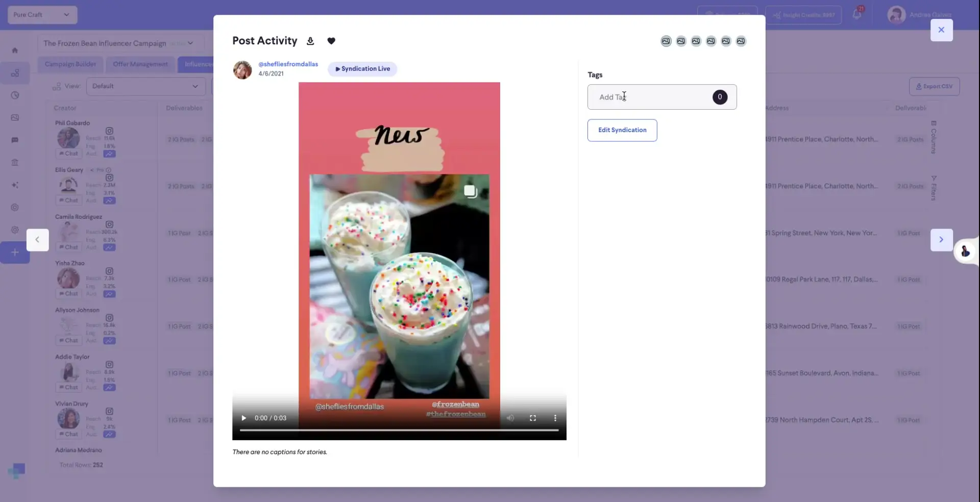The height and width of the screenshot is (502, 980).
Task: Open the analytics pie chart sidebar icon
Action: [x=15, y=95]
